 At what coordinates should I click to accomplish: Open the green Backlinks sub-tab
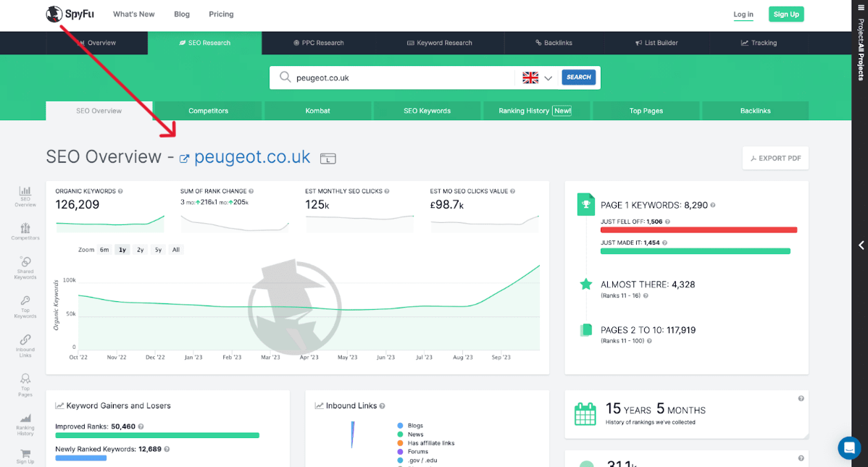click(756, 111)
